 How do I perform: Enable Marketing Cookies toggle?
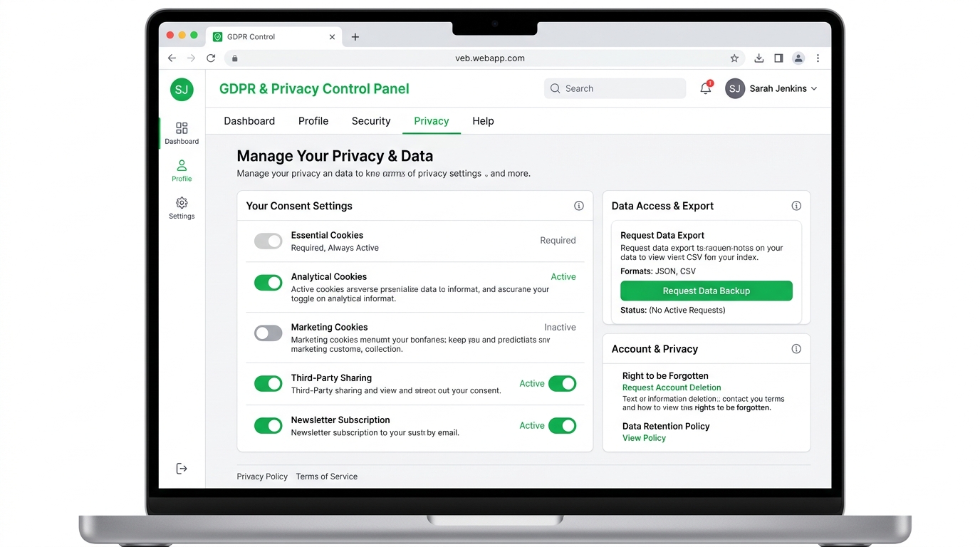269,333
